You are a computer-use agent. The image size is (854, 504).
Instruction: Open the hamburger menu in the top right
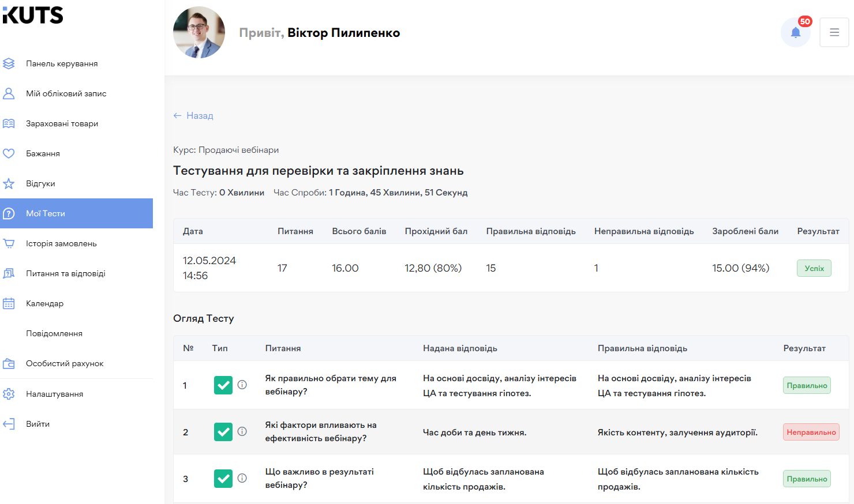[x=834, y=32]
